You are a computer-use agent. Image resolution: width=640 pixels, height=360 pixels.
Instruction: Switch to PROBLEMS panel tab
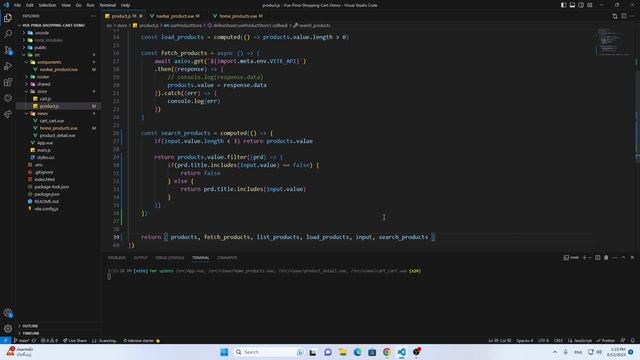click(x=117, y=258)
